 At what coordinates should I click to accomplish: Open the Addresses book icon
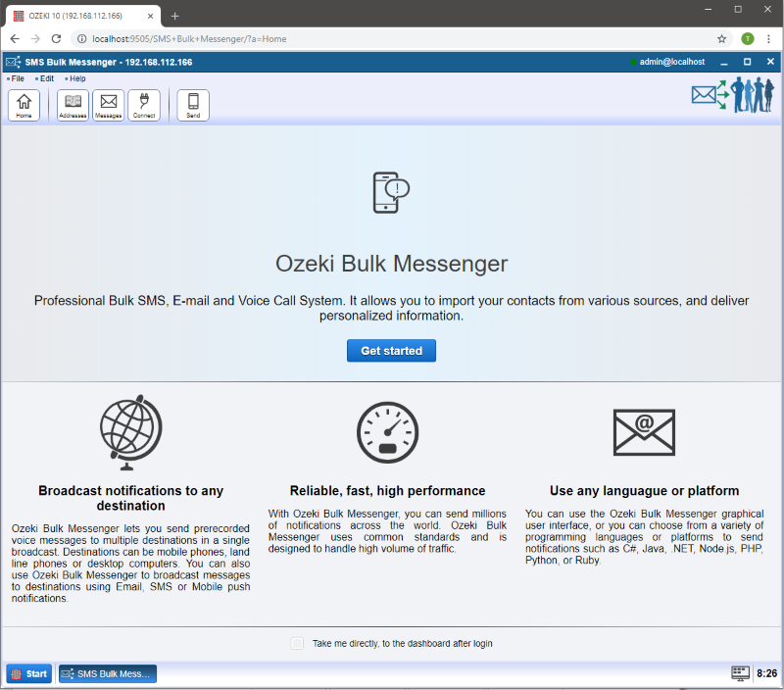(73, 105)
